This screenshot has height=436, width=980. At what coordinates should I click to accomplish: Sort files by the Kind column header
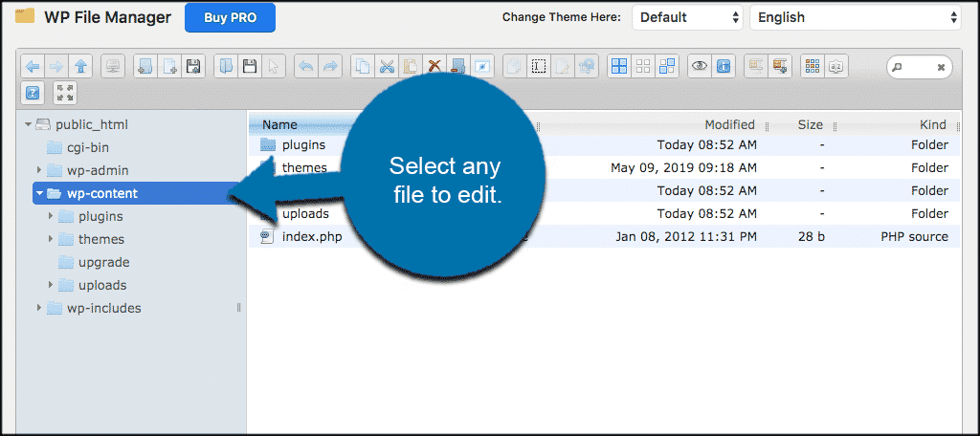coord(932,124)
